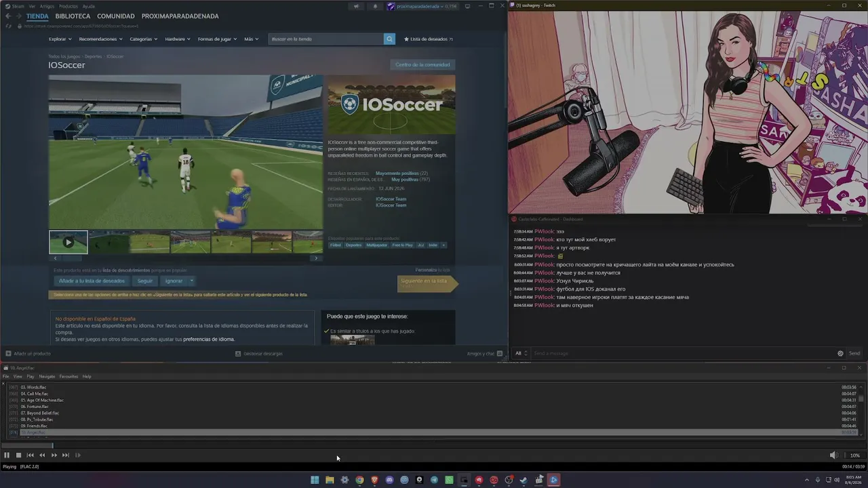Open Windows Start button on taskbar
868x488 pixels.
315,480
